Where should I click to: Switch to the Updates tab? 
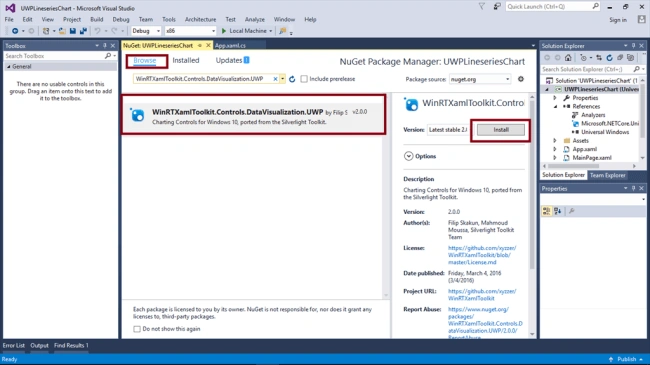point(232,60)
